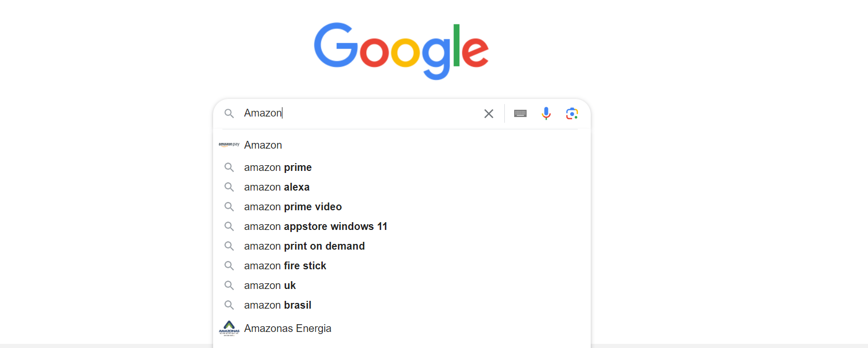Select the amazon prime suggestion
This screenshot has height=348, width=868.
278,167
